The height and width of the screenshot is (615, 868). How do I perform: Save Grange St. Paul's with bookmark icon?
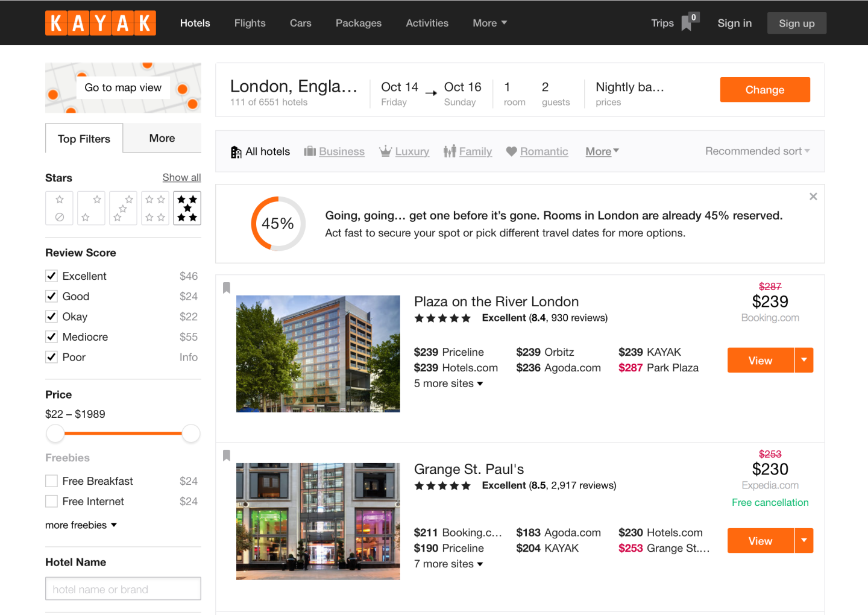(x=227, y=455)
